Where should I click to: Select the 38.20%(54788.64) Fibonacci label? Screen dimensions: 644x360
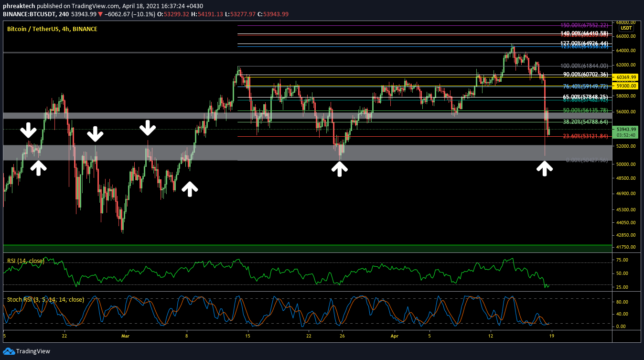coord(585,122)
